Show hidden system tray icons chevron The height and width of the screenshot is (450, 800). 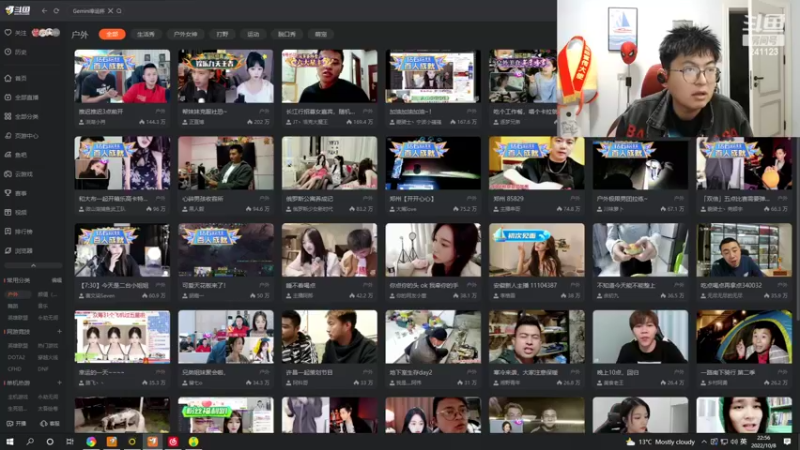point(704,442)
